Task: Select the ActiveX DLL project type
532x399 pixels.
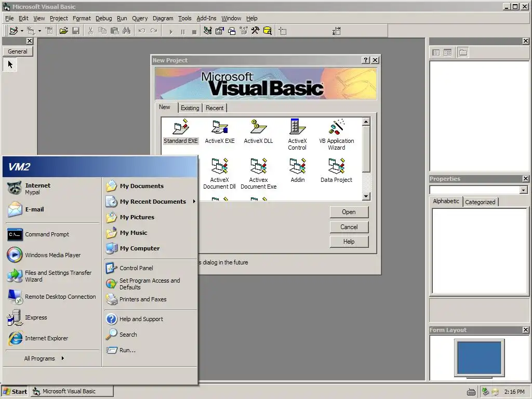Action: point(258,131)
